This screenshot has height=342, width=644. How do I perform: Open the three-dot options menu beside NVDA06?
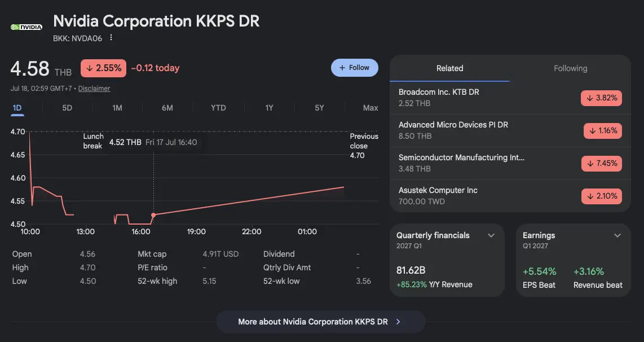coord(111,38)
